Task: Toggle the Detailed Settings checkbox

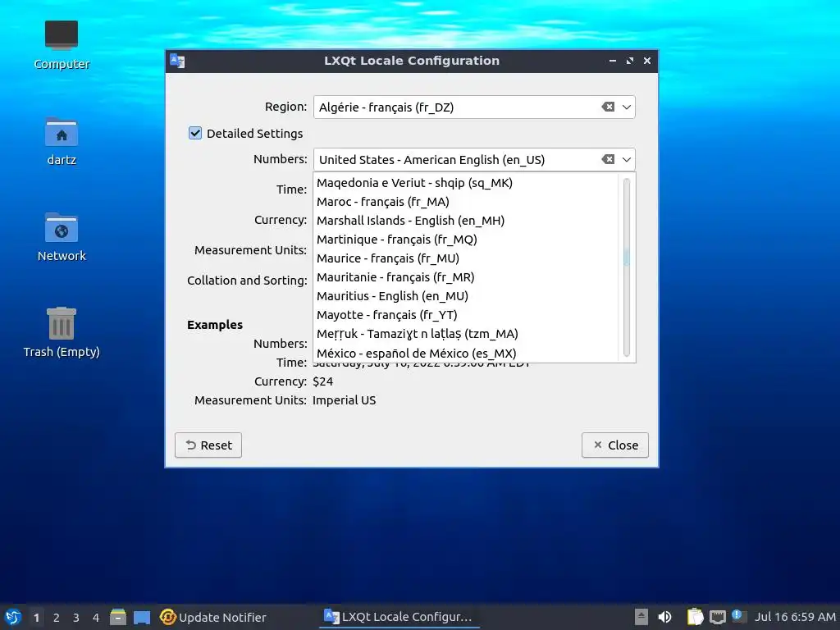Action: click(x=195, y=133)
